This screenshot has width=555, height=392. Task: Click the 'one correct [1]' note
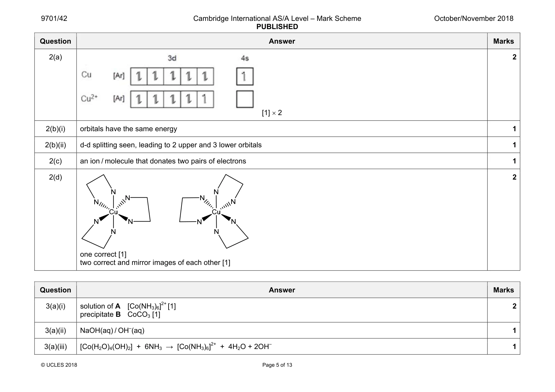click(x=103, y=254)
